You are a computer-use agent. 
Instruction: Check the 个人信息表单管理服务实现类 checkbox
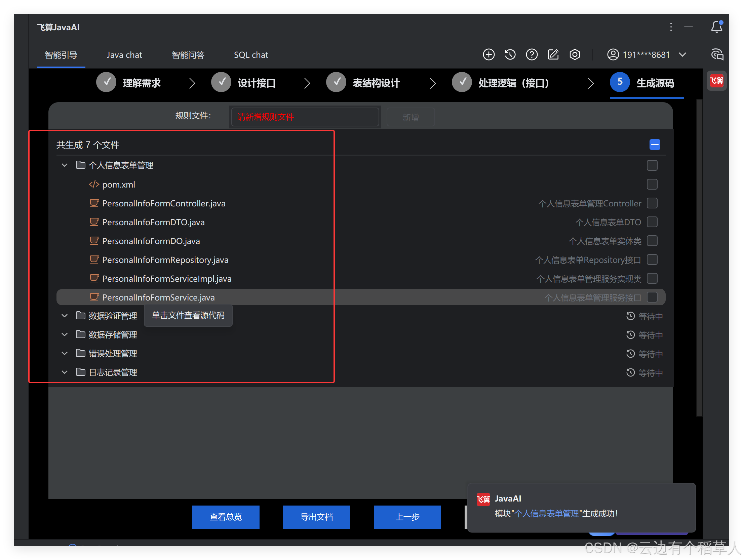pyautogui.click(x=652, y=278)
